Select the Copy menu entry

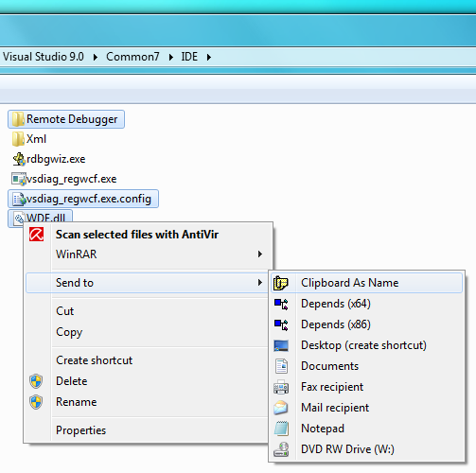[x=69, y=332]
